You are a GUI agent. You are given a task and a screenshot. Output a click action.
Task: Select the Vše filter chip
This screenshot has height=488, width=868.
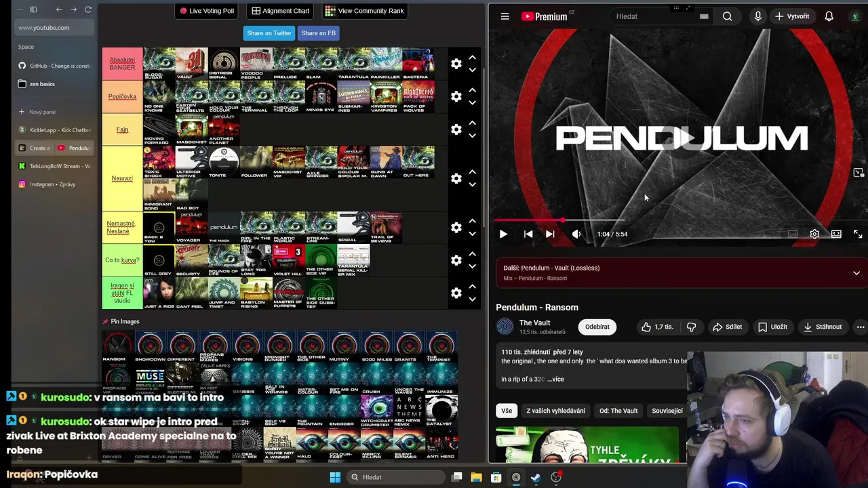pos(507,411)
